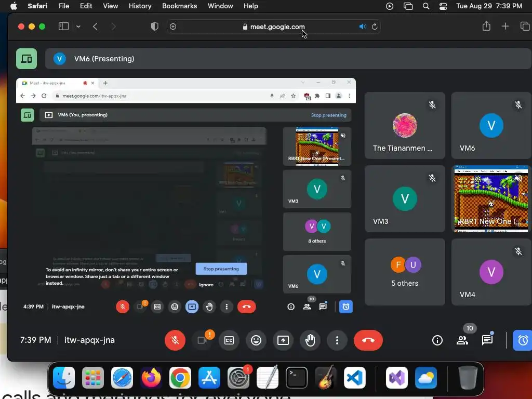Click the small red hang-up in the shared screen

(x=247, y=307)
